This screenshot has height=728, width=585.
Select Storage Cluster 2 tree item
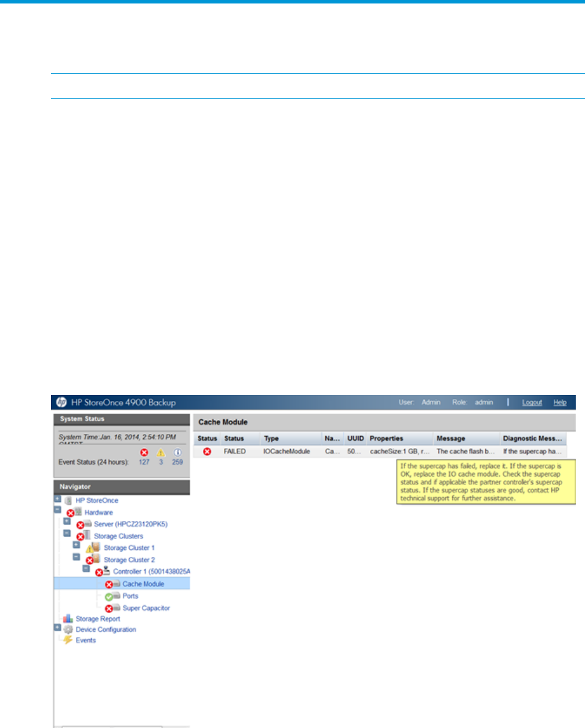(129, 560)
